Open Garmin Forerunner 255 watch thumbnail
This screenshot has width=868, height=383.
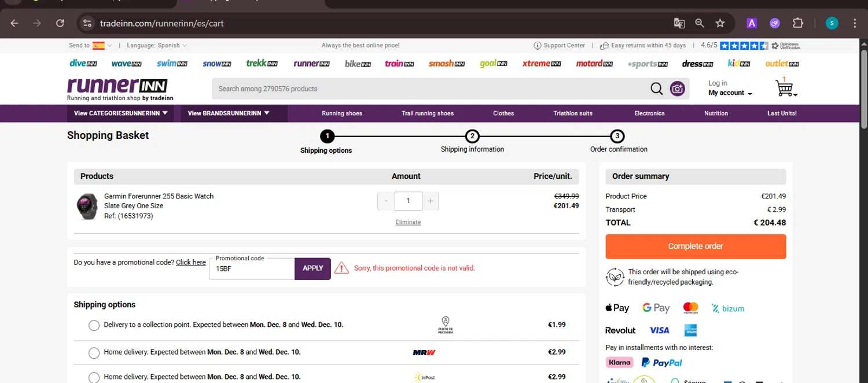pos(87,207)
